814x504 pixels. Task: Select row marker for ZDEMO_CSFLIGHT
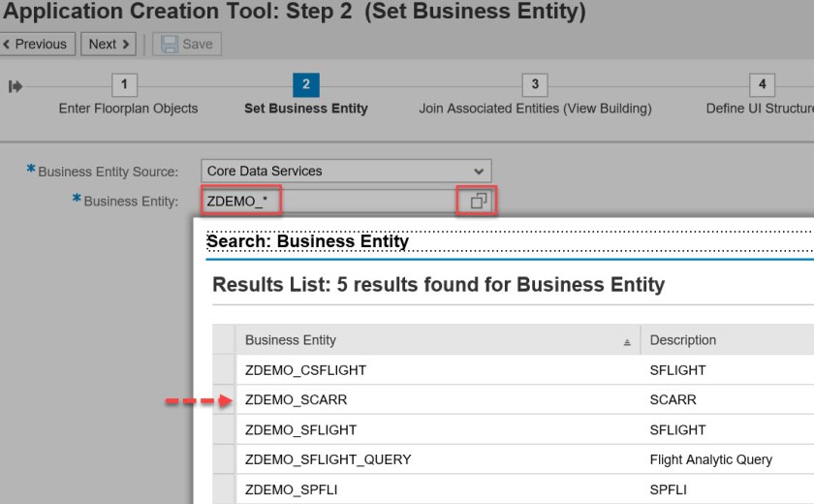tap(224, 369)
